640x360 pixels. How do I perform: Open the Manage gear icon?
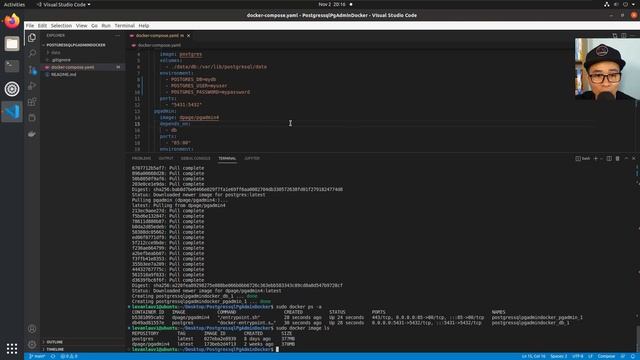pos(32,344)
